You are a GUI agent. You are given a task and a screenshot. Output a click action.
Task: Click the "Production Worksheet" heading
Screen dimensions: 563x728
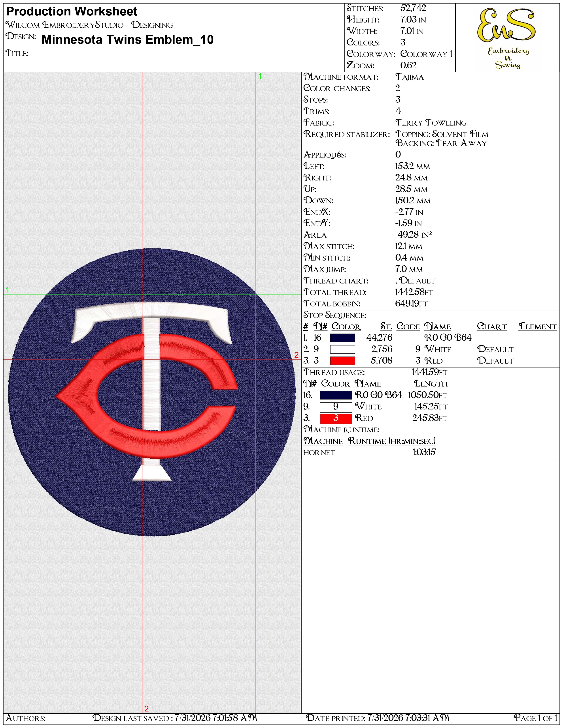(x=72, y=12)
